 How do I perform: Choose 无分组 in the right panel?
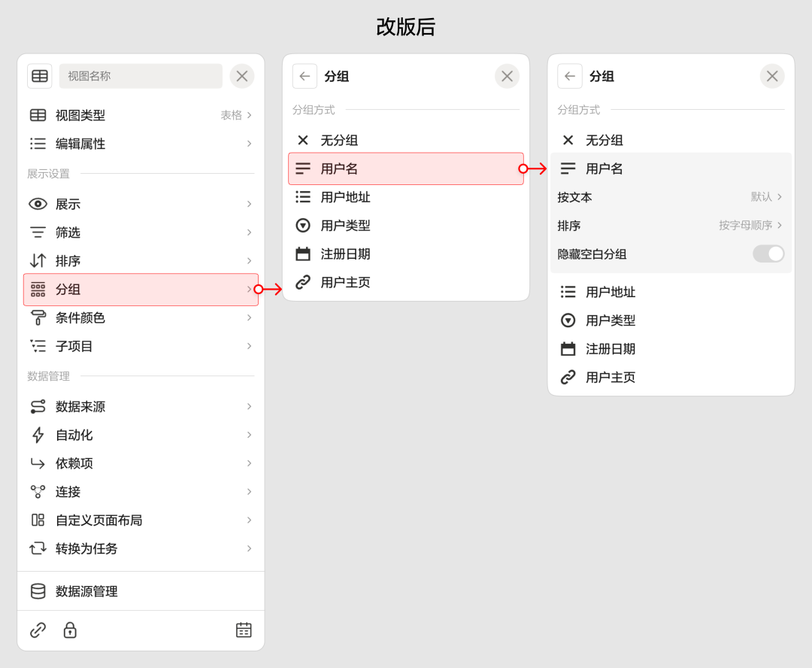pos(604,140)
